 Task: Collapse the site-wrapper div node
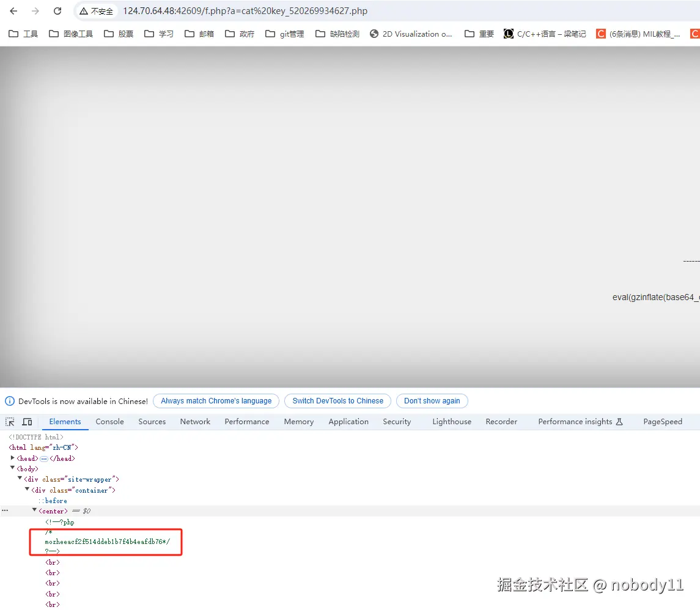20,479
